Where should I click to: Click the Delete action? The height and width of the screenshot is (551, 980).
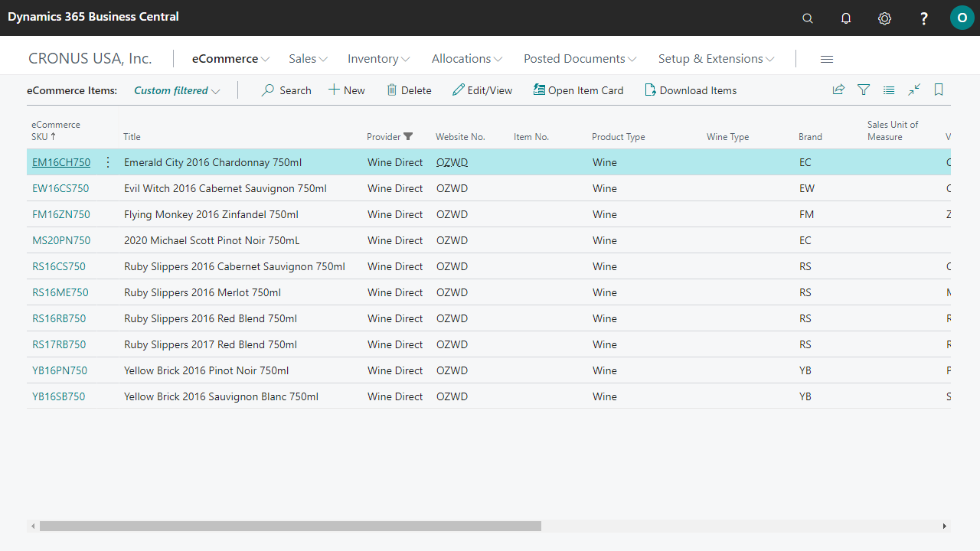[x=409, y=90]
